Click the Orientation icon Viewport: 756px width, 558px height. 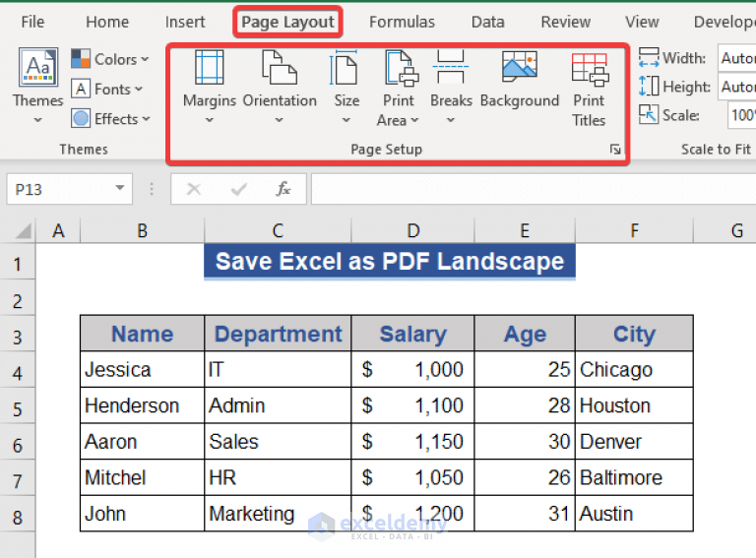(280, 67)
